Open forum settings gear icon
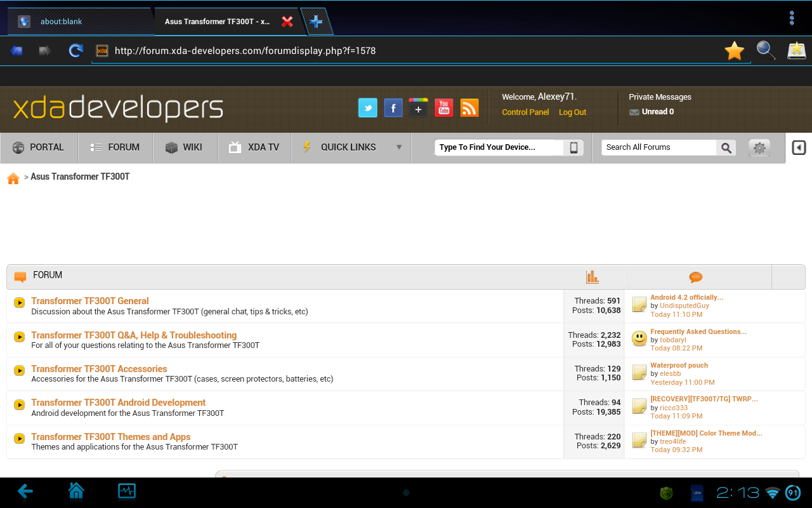The height and width of the screenshot is (508, 812). (759, 148)
